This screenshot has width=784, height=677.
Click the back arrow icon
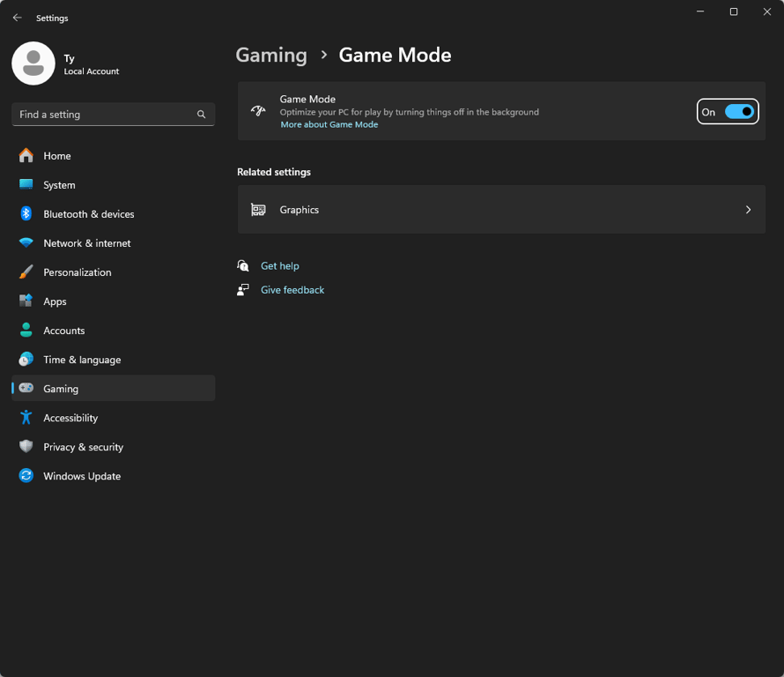(18, 18)
